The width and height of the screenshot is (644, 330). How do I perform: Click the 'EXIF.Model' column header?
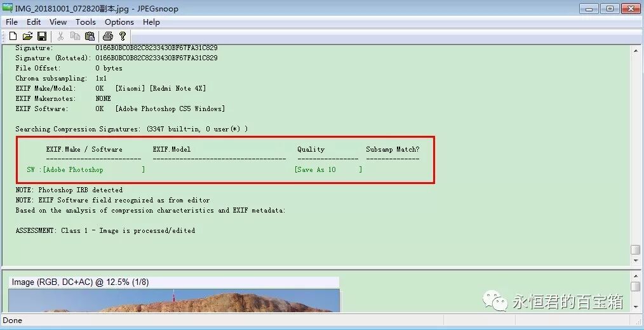(x=171, y=149)
